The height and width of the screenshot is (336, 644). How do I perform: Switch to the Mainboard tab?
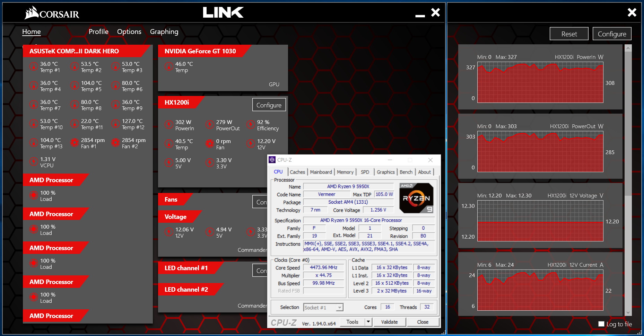coord(321,172)
